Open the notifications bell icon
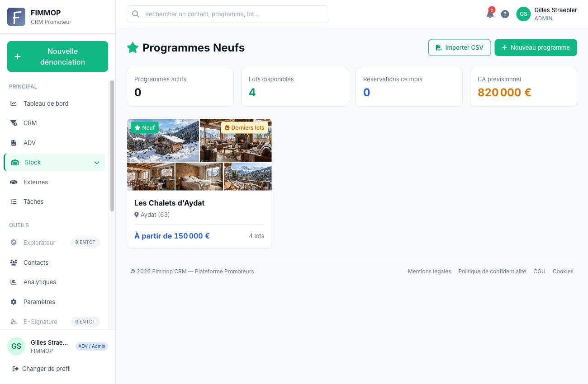 point(490,14)
